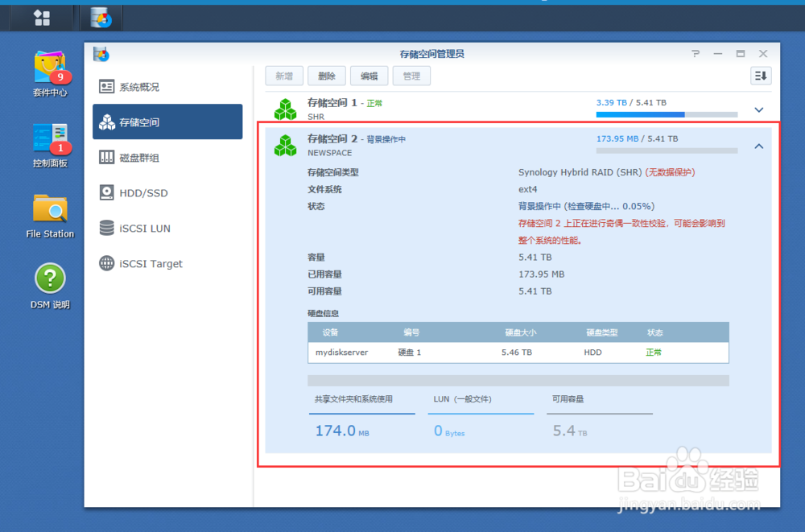Click the 编号 column header
Image resolution: width=805 pixels, height=532 pixels.
point(411,332)
